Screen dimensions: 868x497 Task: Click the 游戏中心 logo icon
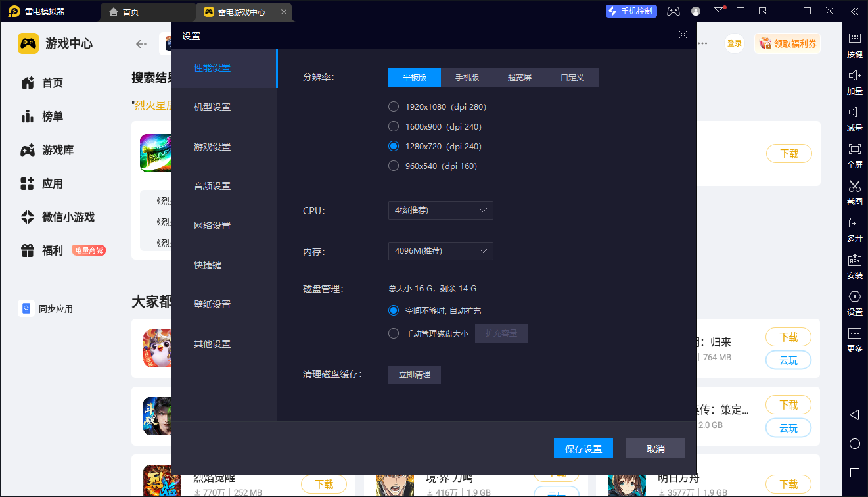pos(28,43)
